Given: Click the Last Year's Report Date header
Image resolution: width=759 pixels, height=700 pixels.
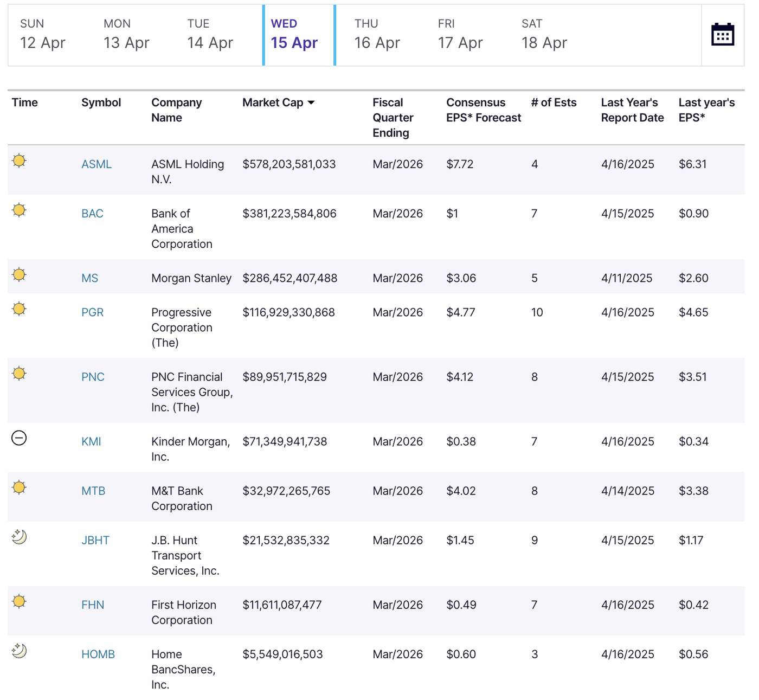Looking at the screenshot, I should [x=633, y=110].
